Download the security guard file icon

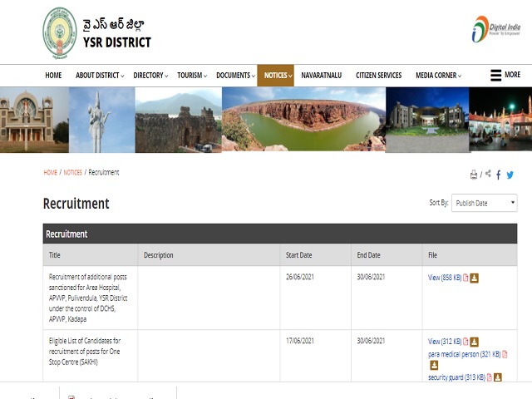tap(498, 377)
